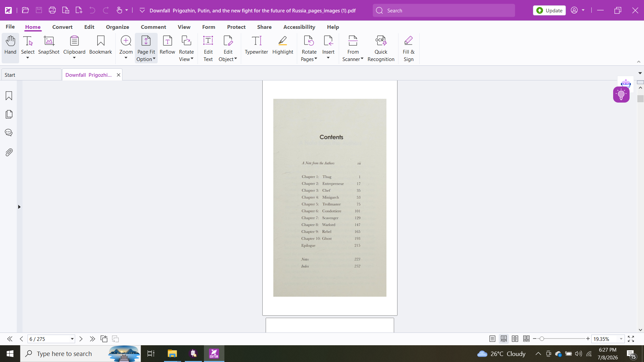The height and width of the screenshot is (362, 644).
Task: Click Rotate View tool
Action: tap(186, 48)
